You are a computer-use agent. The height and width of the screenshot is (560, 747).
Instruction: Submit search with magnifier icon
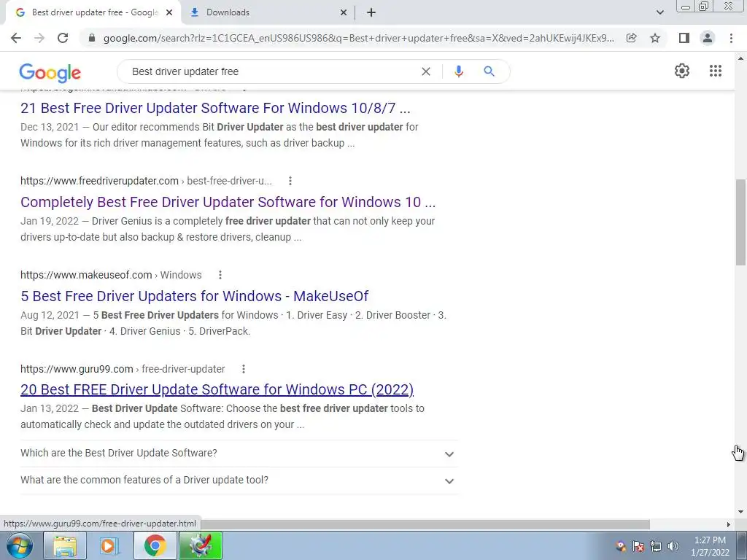[x=489, y=71]
